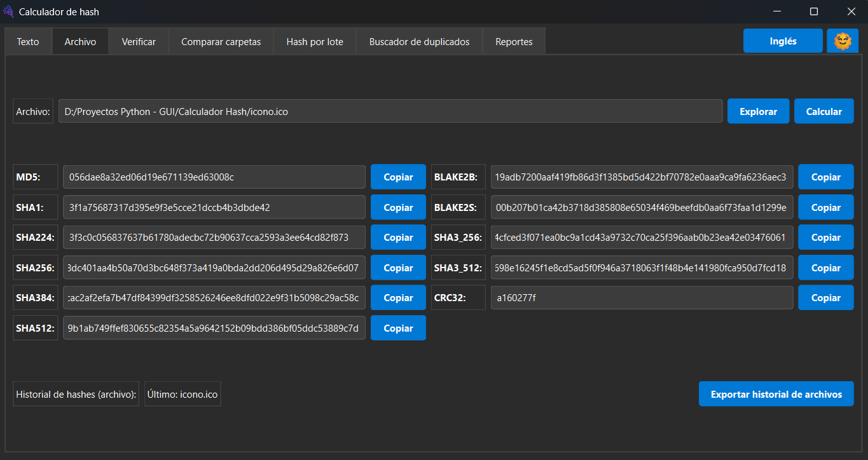The height and width of the screenshot is (460, 868).
Task: Copy the SHA512 hash result
Action: [x=398, y=328]
